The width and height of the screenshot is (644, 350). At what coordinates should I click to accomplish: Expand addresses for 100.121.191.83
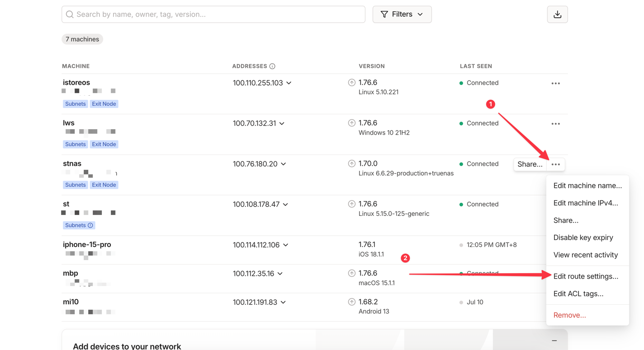pos(283,302)
